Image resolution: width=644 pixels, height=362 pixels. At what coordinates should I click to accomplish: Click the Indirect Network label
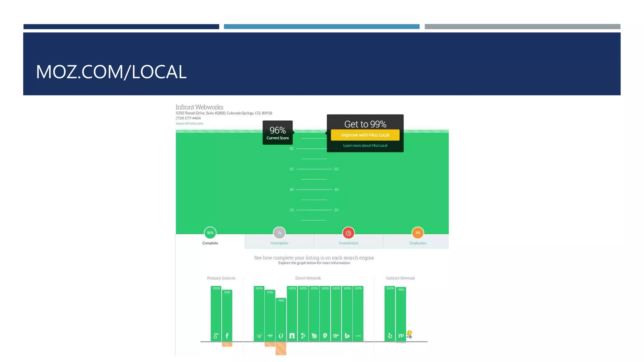400,278
